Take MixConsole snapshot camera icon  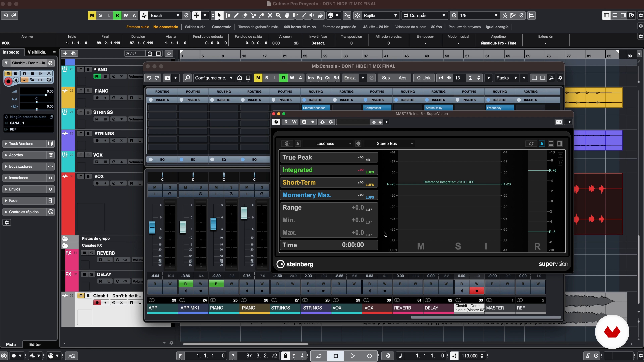point(167,78)
